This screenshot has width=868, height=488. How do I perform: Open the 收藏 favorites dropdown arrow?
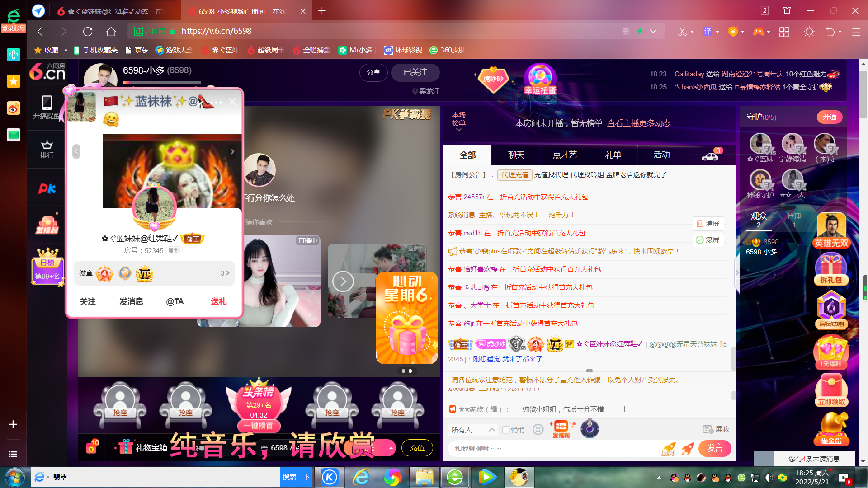click(66, 50)
